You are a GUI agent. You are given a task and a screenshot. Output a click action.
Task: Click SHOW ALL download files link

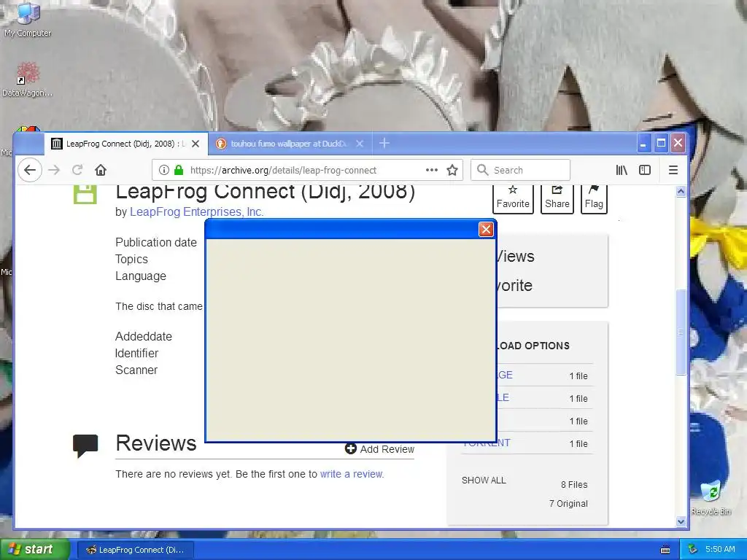[484, 480]
